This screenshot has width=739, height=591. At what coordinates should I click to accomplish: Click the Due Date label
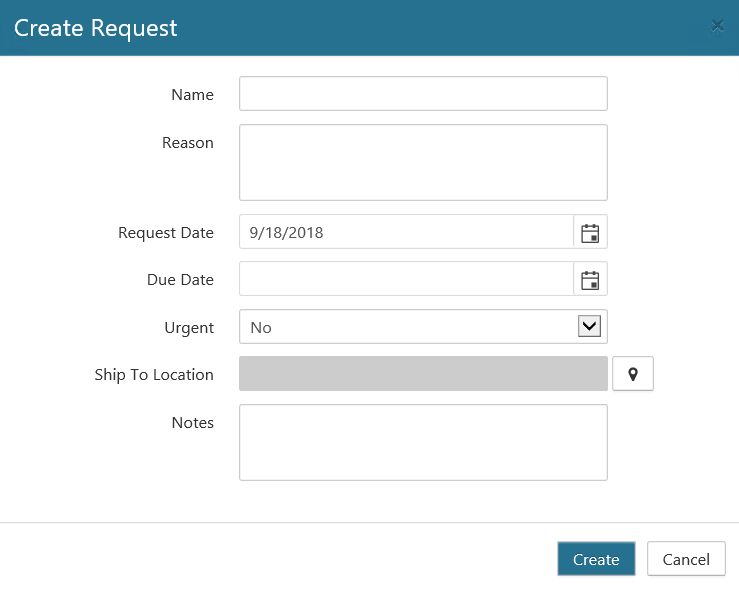pos(180,280)
